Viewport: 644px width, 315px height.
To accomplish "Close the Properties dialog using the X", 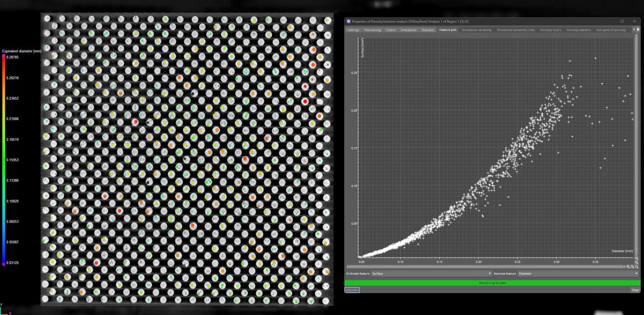I will (634, 21).
